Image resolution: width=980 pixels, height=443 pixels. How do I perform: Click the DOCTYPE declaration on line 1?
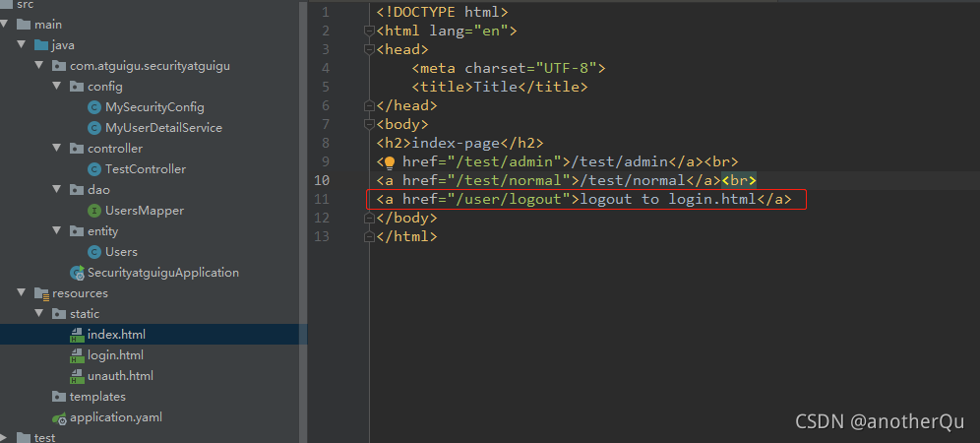click(443, 12)
